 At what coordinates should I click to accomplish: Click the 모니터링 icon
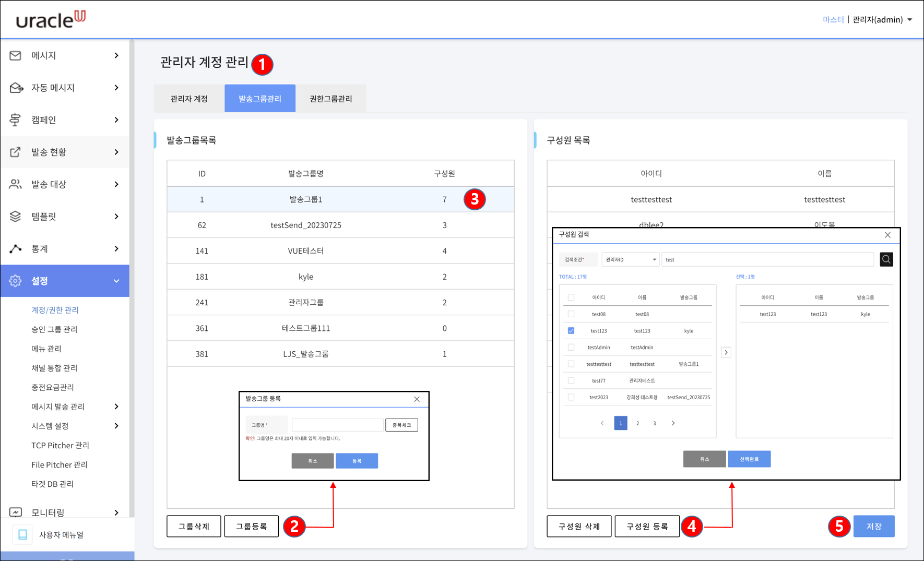(x=15, y=512)
